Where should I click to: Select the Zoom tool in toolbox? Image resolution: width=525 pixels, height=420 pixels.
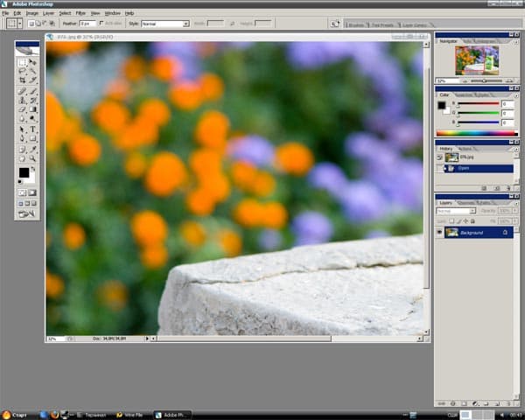32,158
